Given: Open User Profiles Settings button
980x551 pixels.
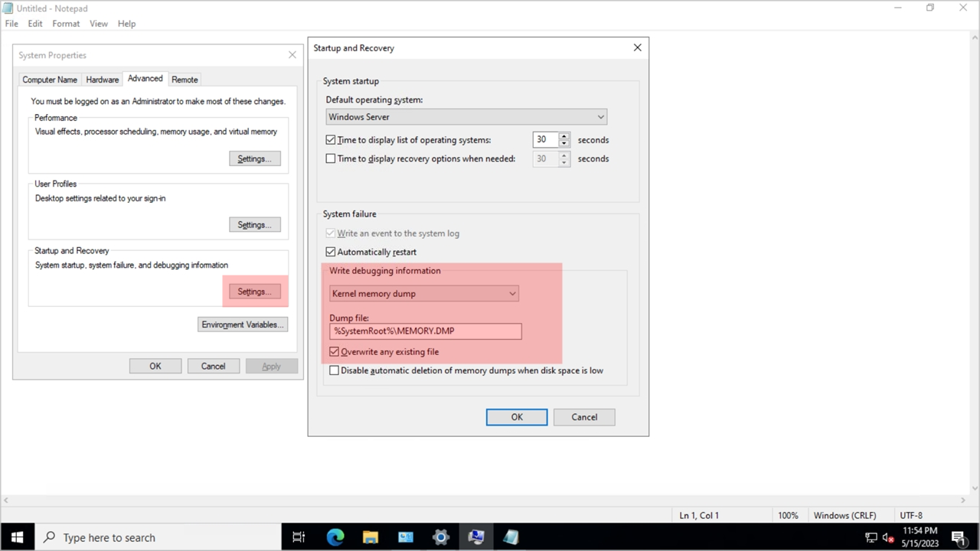Looking at the screenshot, I should pos(255,225).
